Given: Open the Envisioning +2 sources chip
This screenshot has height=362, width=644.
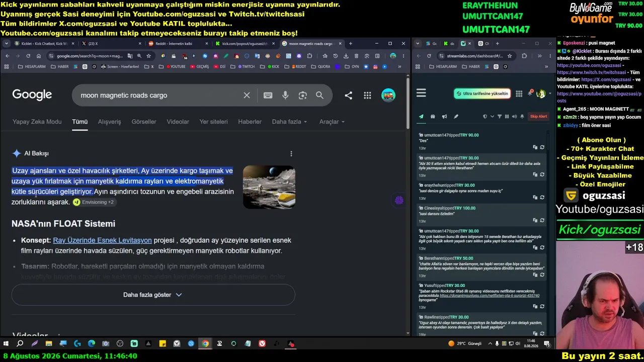Looking at the screenshot, I should pyautogui.click(x=94, y=202).
